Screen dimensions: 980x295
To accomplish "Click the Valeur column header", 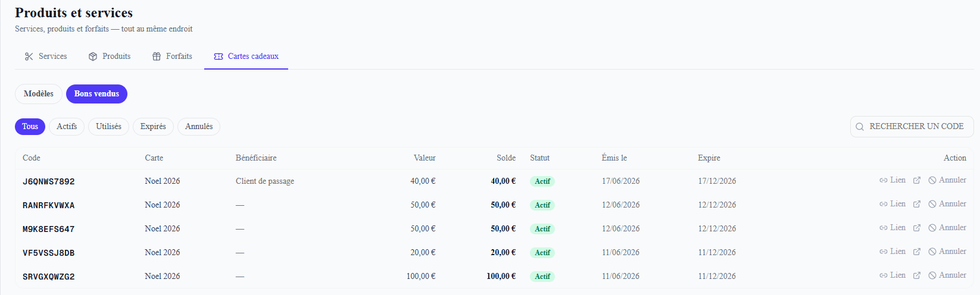I will [425, 158].
